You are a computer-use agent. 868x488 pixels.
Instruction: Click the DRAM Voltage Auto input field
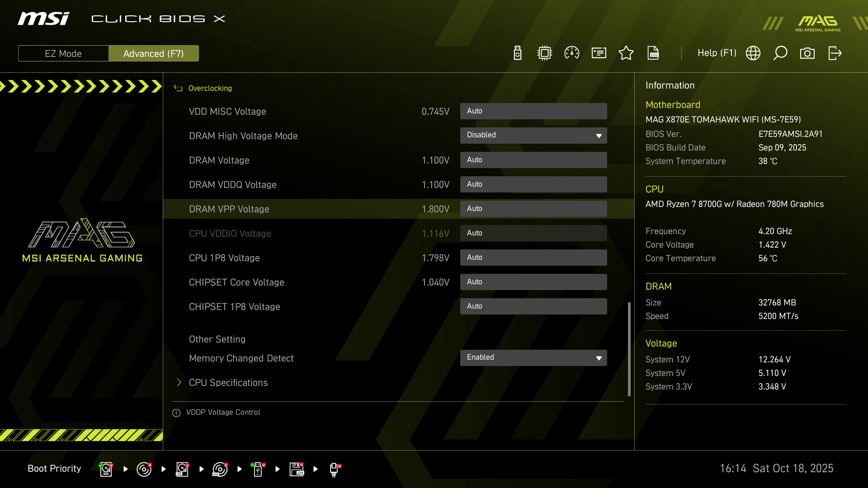point(533,160)
